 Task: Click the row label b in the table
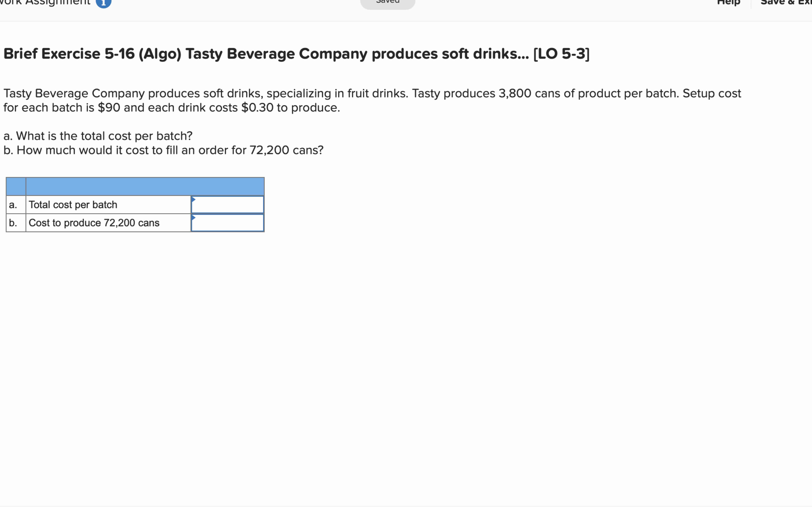coord(13,223)
